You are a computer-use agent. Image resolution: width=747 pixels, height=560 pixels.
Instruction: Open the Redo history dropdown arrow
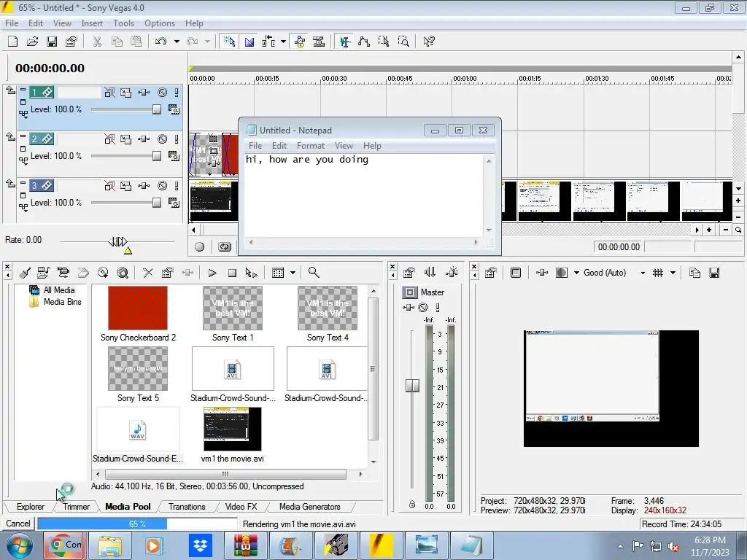pos(207,42)
